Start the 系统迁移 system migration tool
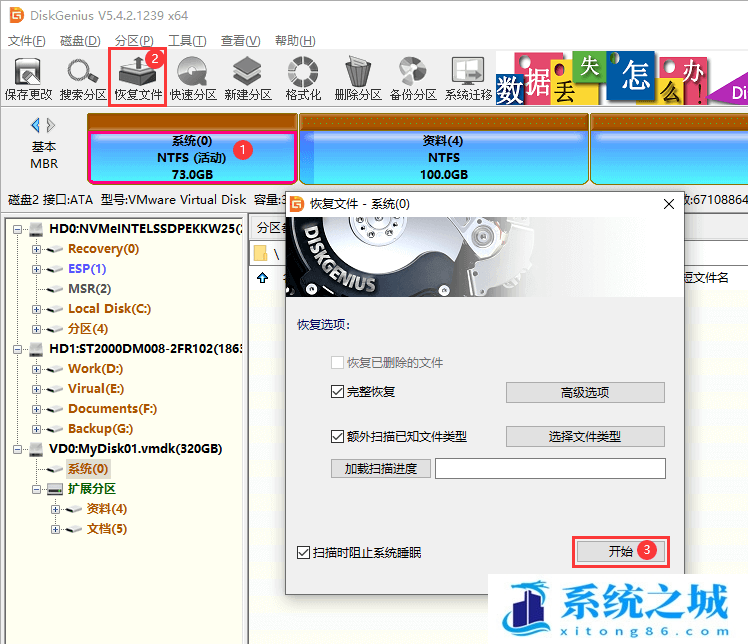The image size is (748, 644). 468,78
